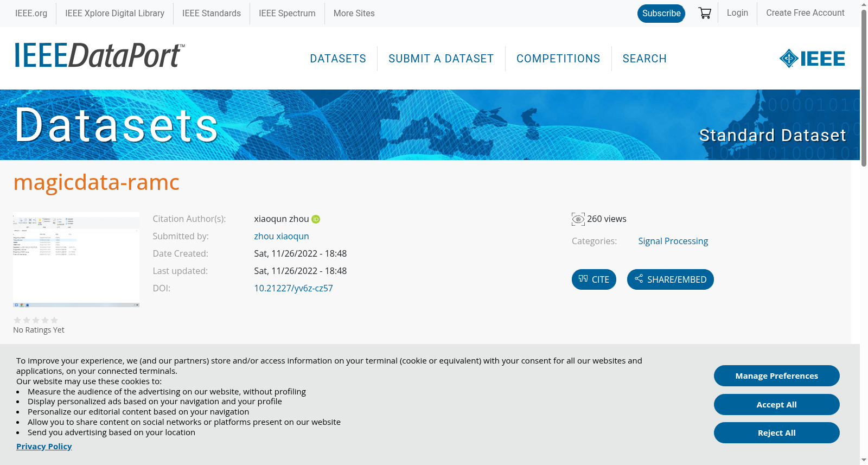Viewport: 868px width, 465px height.
Task: Open the dataset screenshot thumbnail
Action: [x=76, y=260]
